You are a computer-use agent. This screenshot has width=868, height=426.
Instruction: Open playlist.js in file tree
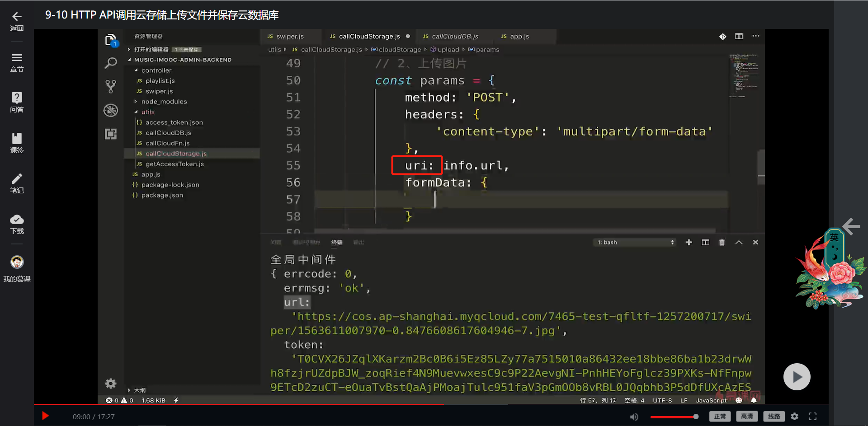tap(160, 81)
